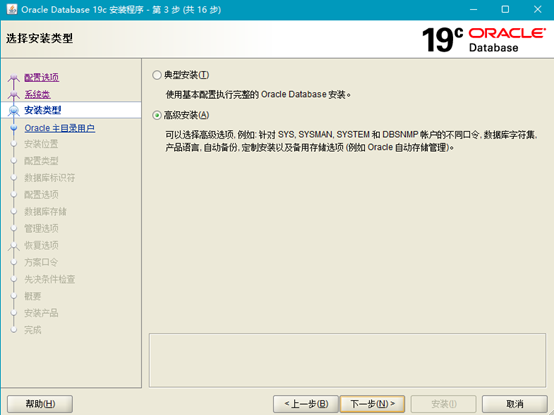Image resolution: width=554 pixels, height=415 pixels.
Task: Click the 管理选项 step label
Action: [41, 229]
